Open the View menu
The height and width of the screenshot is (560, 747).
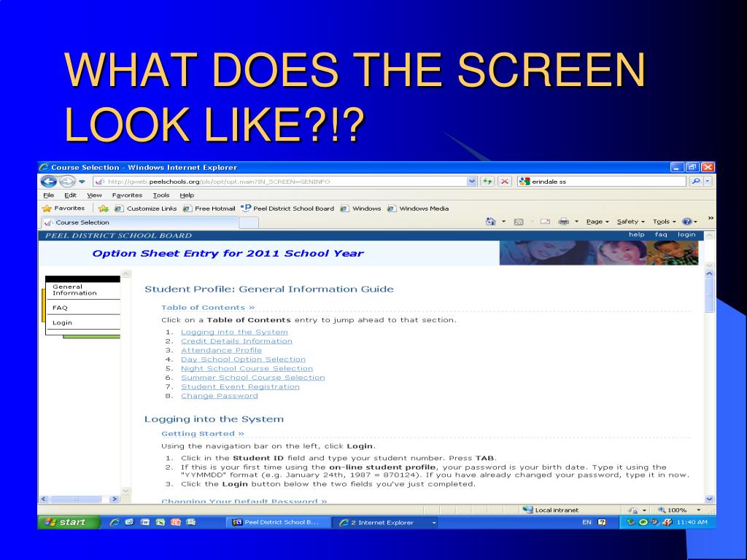(x=94, y=195)
